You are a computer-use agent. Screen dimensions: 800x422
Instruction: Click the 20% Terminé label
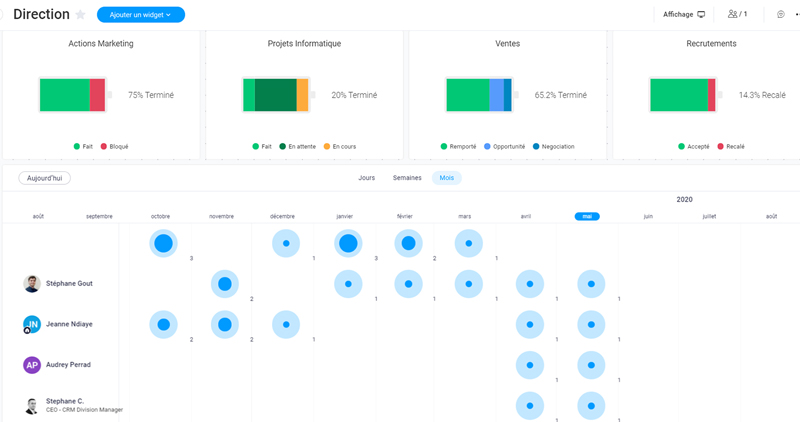pos(354,95)
